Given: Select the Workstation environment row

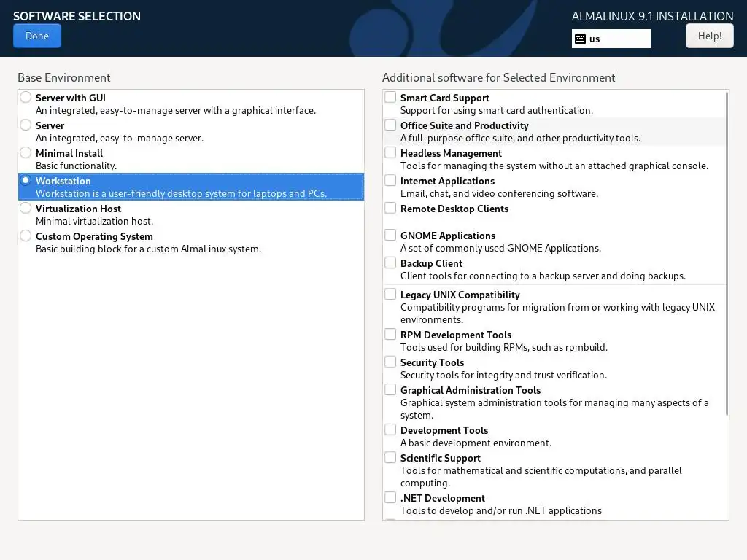Looking at the screenshot, I should point(191,187).
